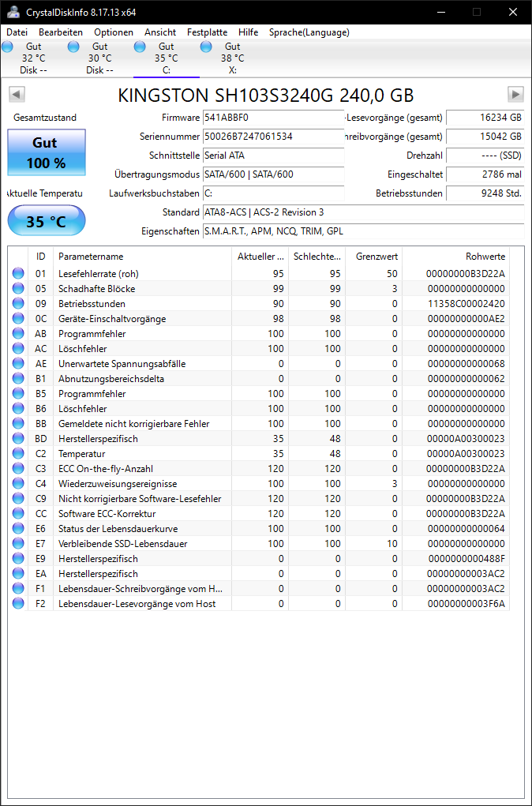Click status orb for EA Herstellerspezifisch row
Viewport: 532px width, 806px height.
[18, 574]
